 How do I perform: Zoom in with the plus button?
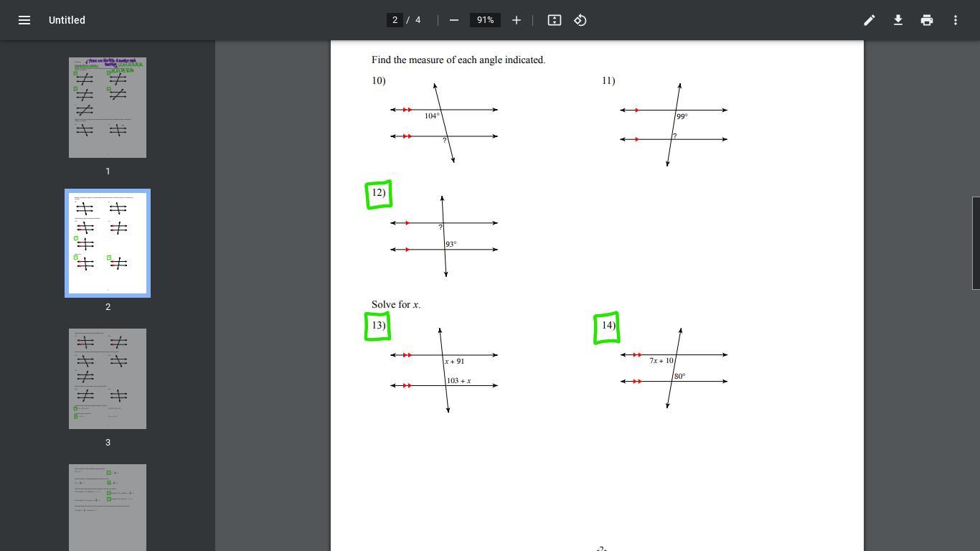(x=516, y=20)
